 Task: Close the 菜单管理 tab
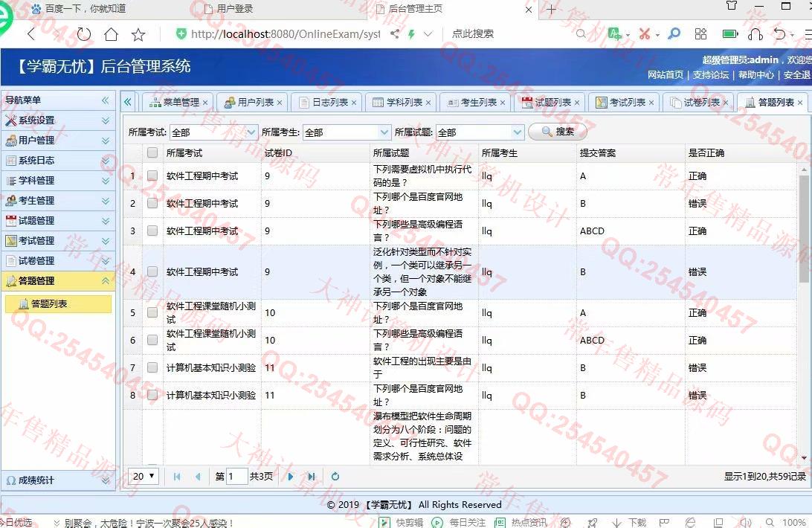205,103
